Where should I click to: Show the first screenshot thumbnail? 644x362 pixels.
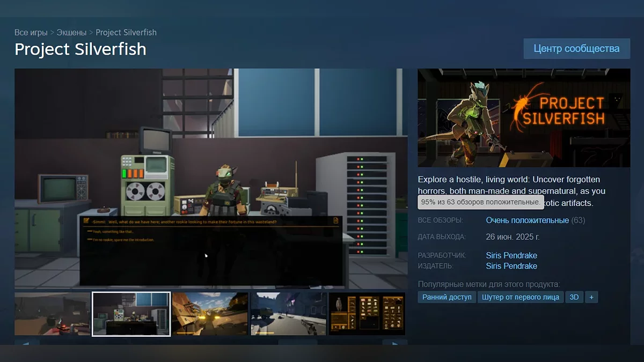point(52,314)
